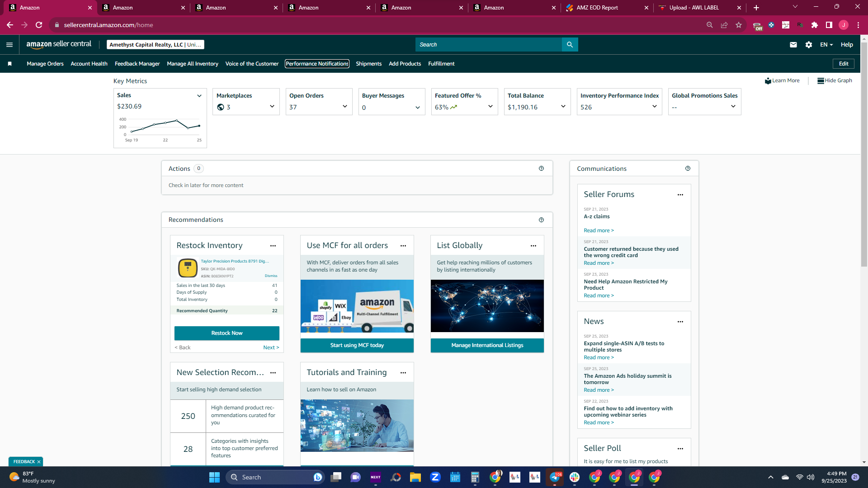The height and width of the screenshot is (488, 868).
Task: Click the Edit navigation button
Action: pos(844,64)
